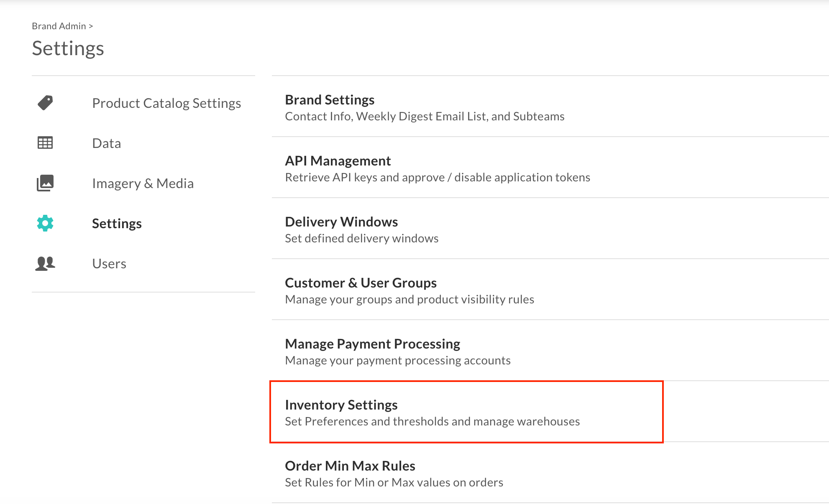Open Customer & User Groups
The image size is (829, 504).
pos(361,283)
